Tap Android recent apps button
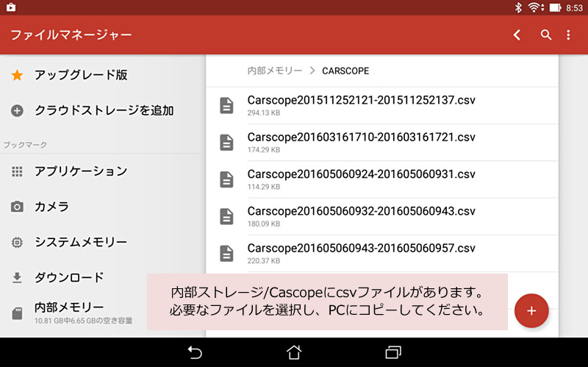The height and width of the screenshot is (367, 588). click(x=393, y=352)
